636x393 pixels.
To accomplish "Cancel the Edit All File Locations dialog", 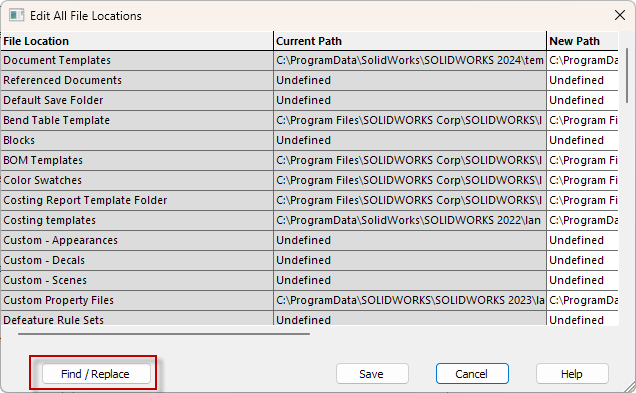I will pyautogui.click(x=472, y=374).
